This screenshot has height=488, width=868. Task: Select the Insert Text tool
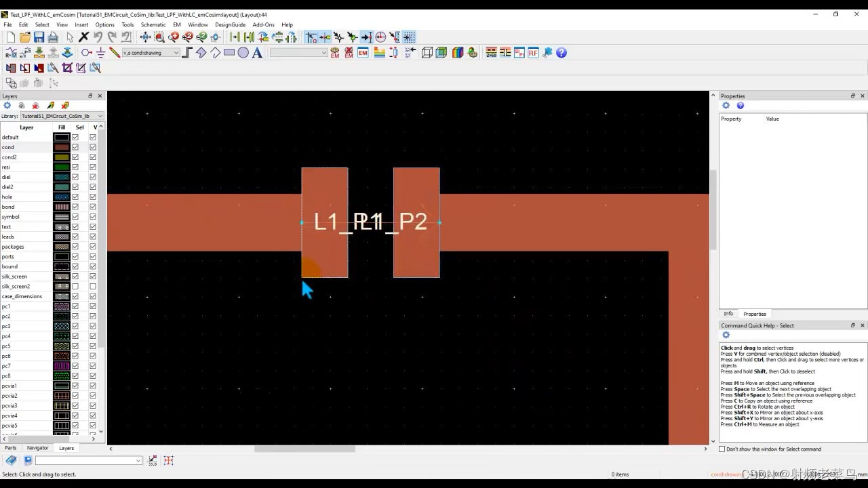(256, 52)
